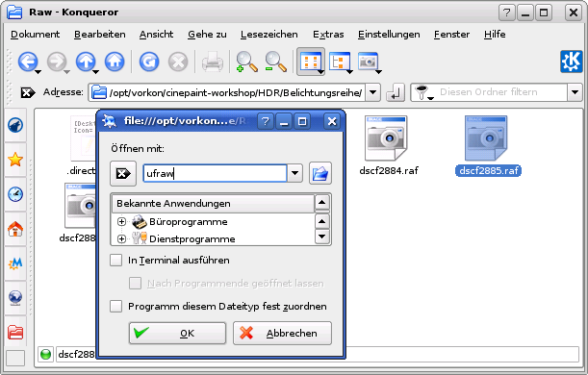Viewport: 588px width, 375px height.
Task: Open the Fenster menu
Action: 452,35
